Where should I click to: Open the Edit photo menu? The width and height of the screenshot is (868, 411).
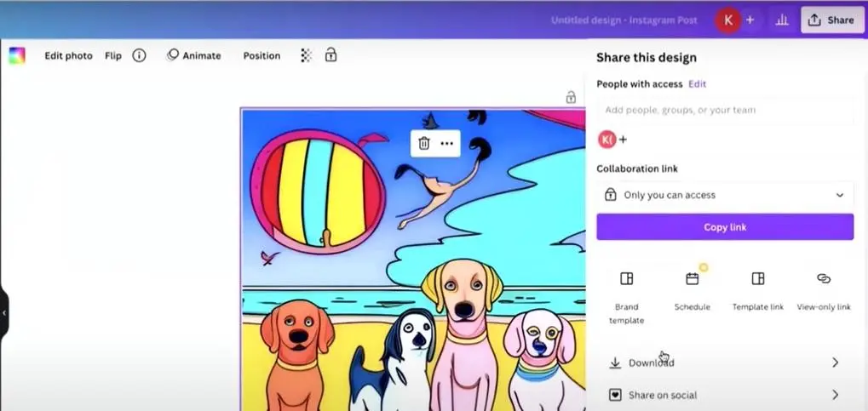[68, 55]
